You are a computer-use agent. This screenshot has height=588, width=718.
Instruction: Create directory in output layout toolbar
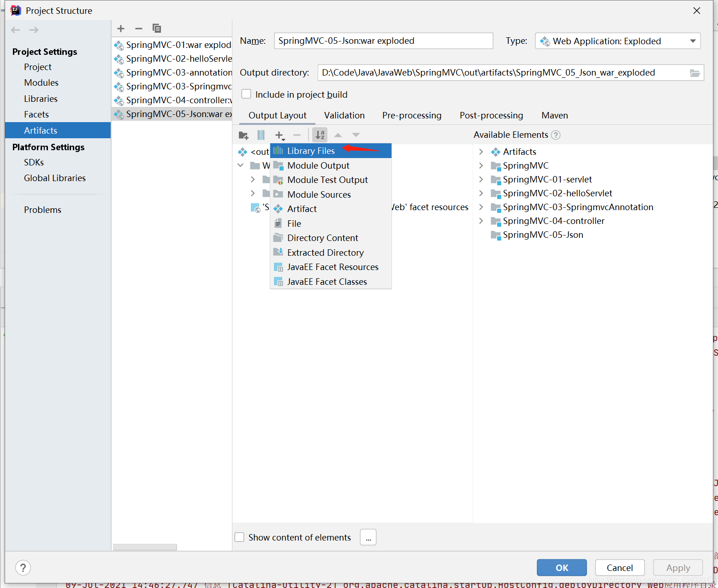pos(243,135)
